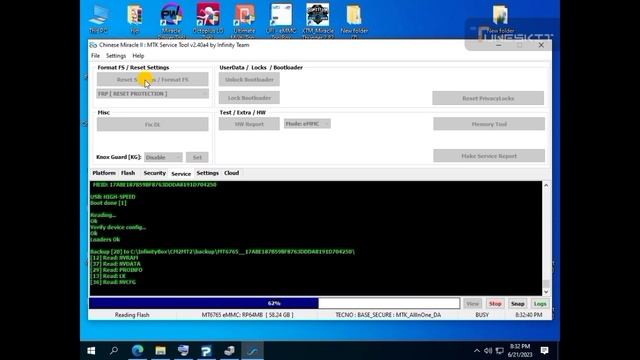Open the File menu
The image size is (640, 360).
point(95,56)
